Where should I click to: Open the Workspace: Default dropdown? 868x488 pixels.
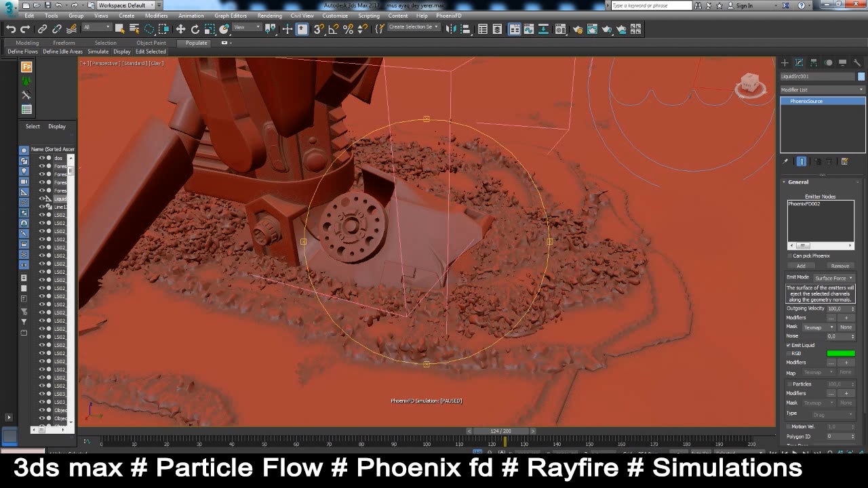tap(125, 5)
